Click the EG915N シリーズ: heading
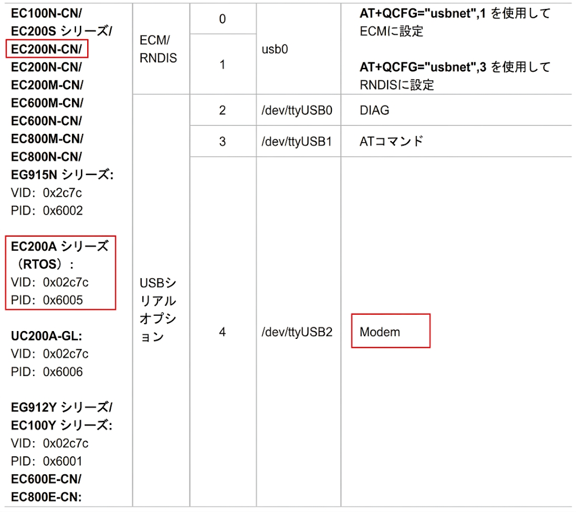This screenshot has width=576, height=512. click(62, 175)
